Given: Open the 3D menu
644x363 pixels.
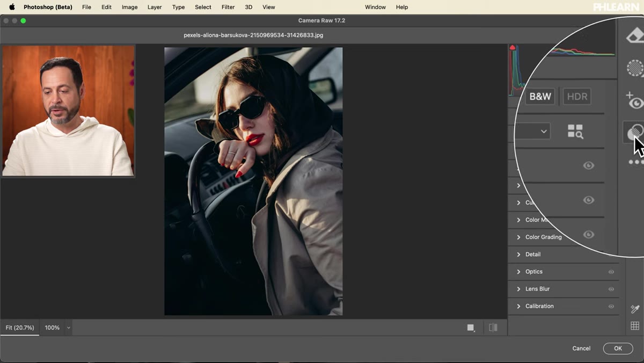Looking at the screenshot, I should coord(248,7).
